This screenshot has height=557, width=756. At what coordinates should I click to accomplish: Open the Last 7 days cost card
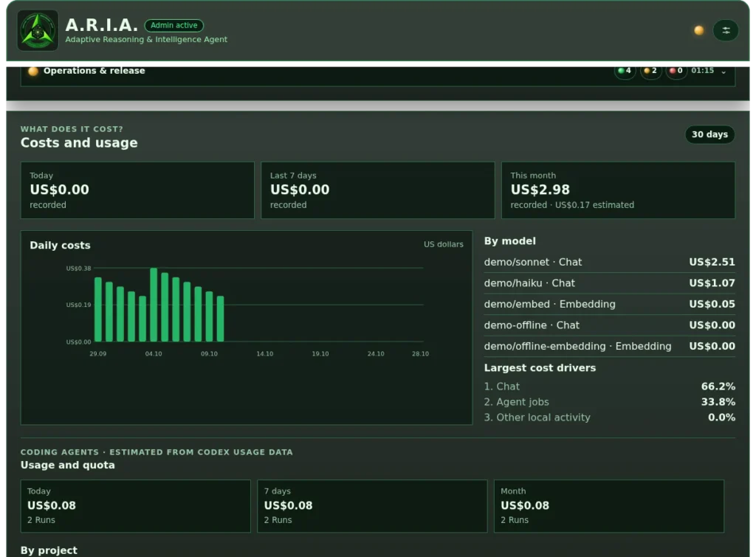click(377, 190)
